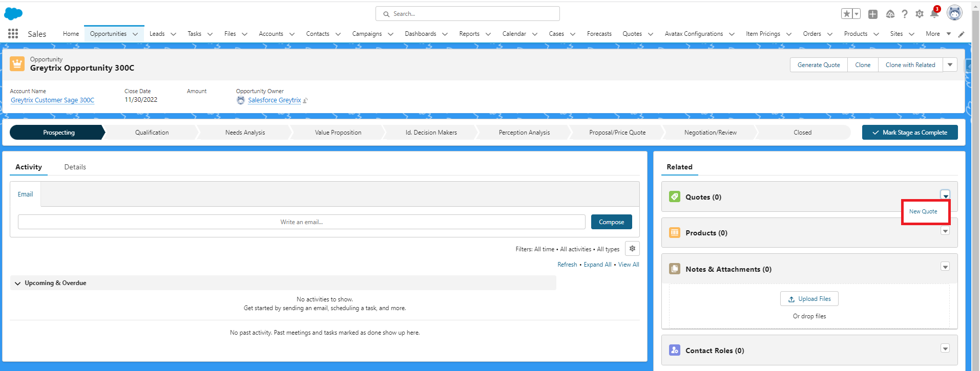This screenshot has width=980, height=371.
Task: Open the Dashboards navigation tab
Action: pos(421,34)
